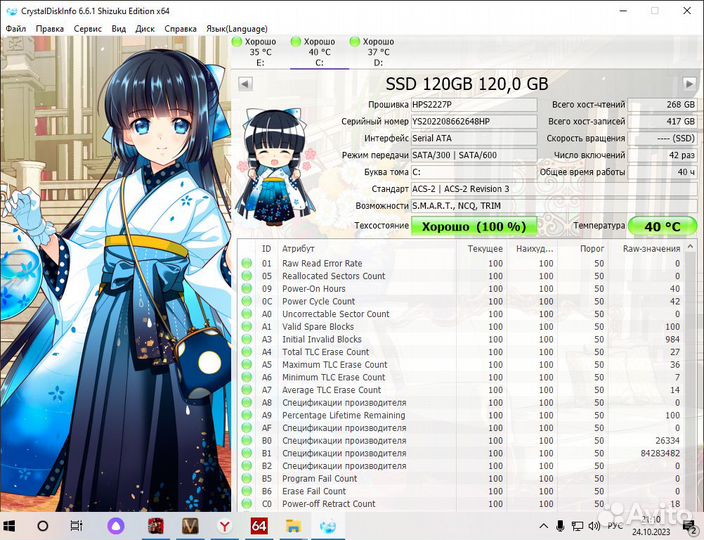Click raw value 984 of Initial Invalid Blocks

(673, 339)
